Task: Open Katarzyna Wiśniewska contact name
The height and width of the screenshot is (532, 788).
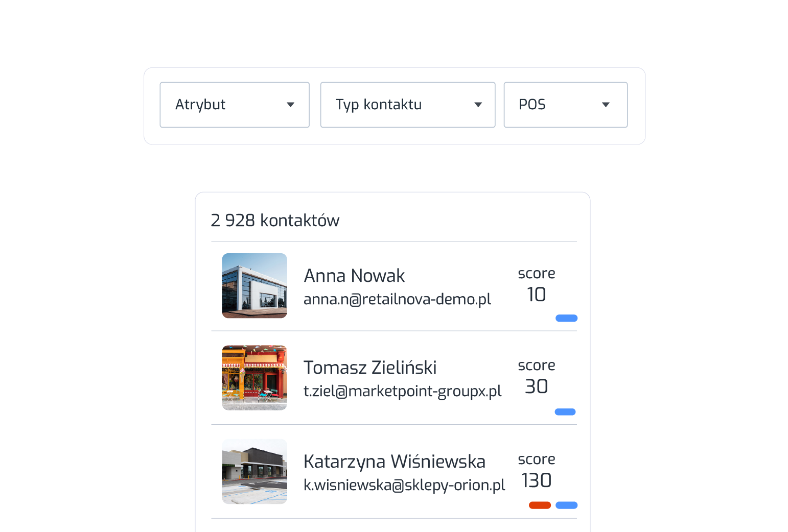Action: point(395,462)
